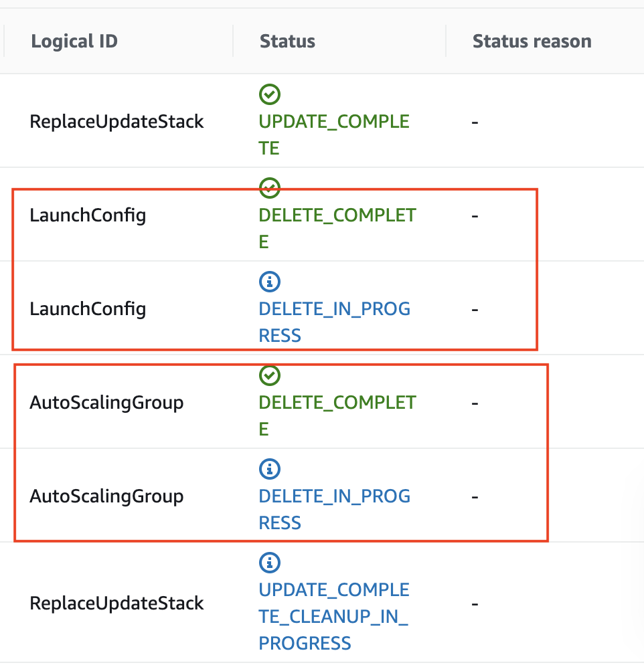This screenshot has width=644, height=665.
Task: Click the top ReplaceUpdateStack logical ID
Action: coord(116,122)
